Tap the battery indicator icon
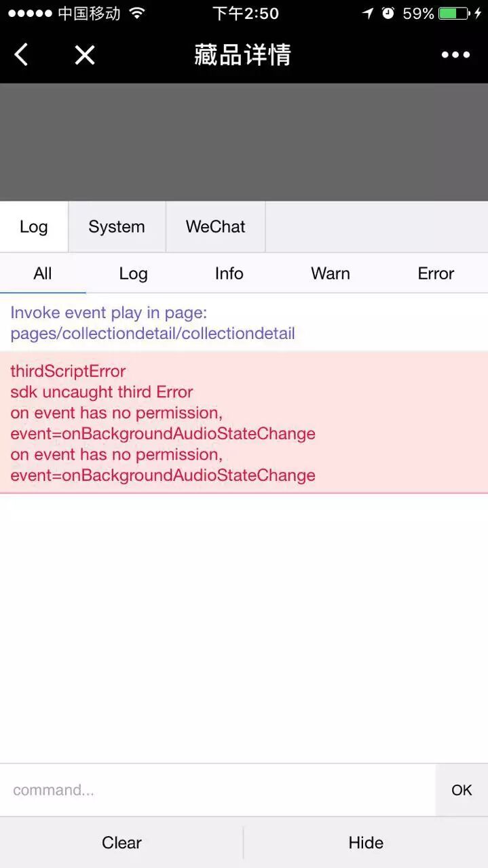The image size is (488, 868). (x=453, y=14)
